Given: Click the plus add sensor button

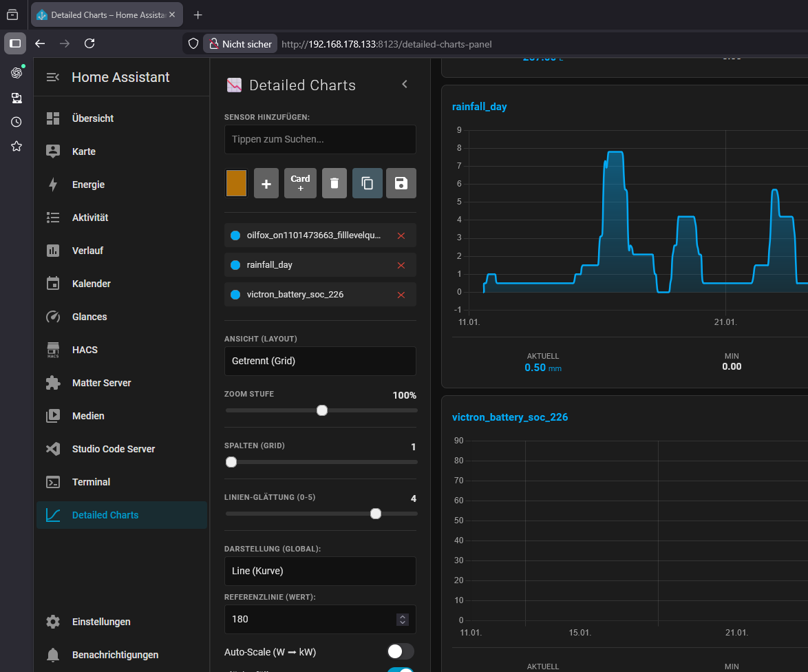Looking at the screenshot, I should (x=266, y=183).
